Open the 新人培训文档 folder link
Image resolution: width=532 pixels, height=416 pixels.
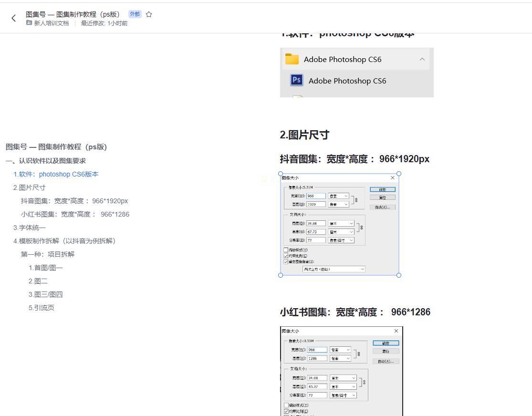(x=51, y=23)
